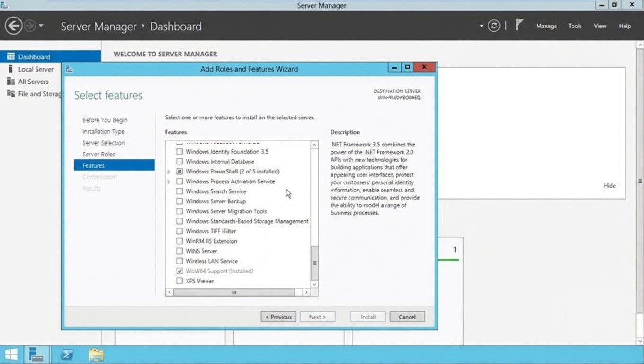Click the Server Manager window scroll up arrow
Screen dimensions: 644x364
tap(640, 44)
